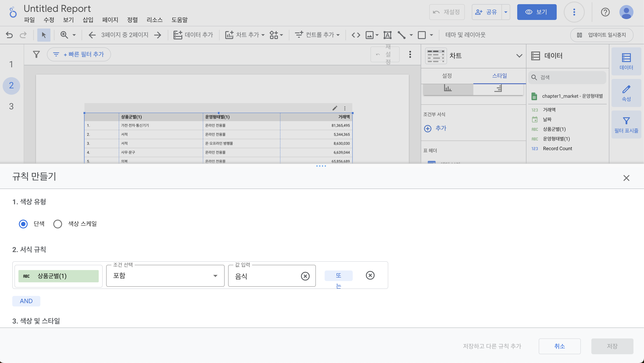Insert a text box with the text icon
This screenshot has width=644, height=363.
(x=387, y=35)
